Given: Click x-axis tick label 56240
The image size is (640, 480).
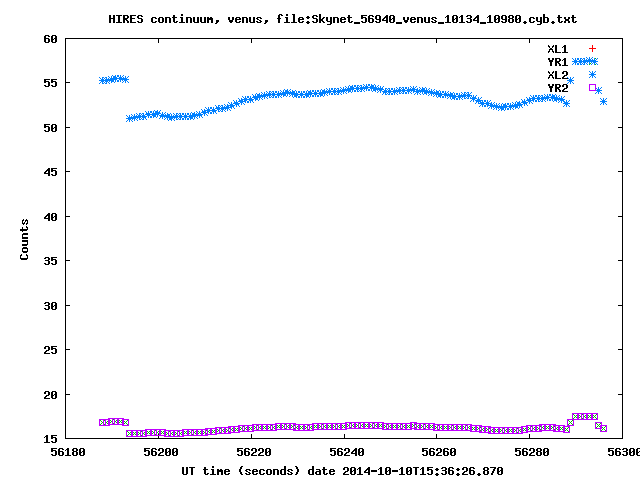Looking at the screenshot, I should point(347,453).
